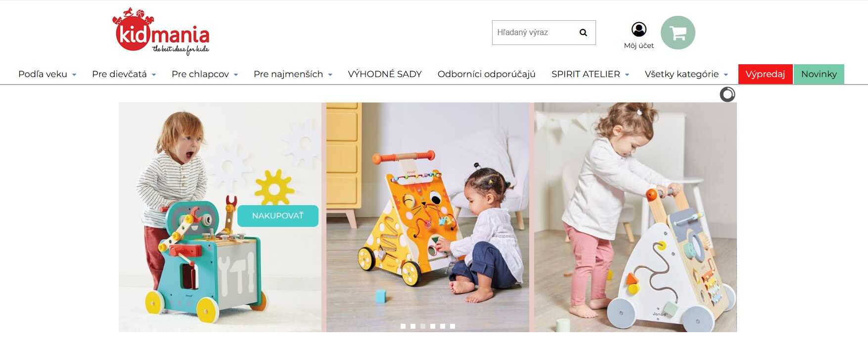Screen dimensions: 868x347
Task: Click the circular slider timer icon
Action: 727,94
